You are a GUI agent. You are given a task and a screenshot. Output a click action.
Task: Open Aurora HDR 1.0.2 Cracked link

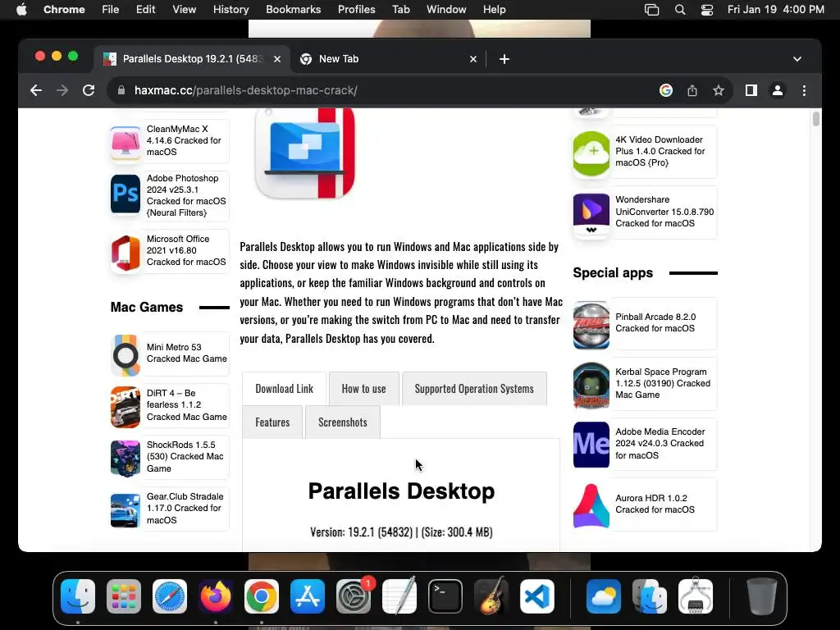[655, 504]
